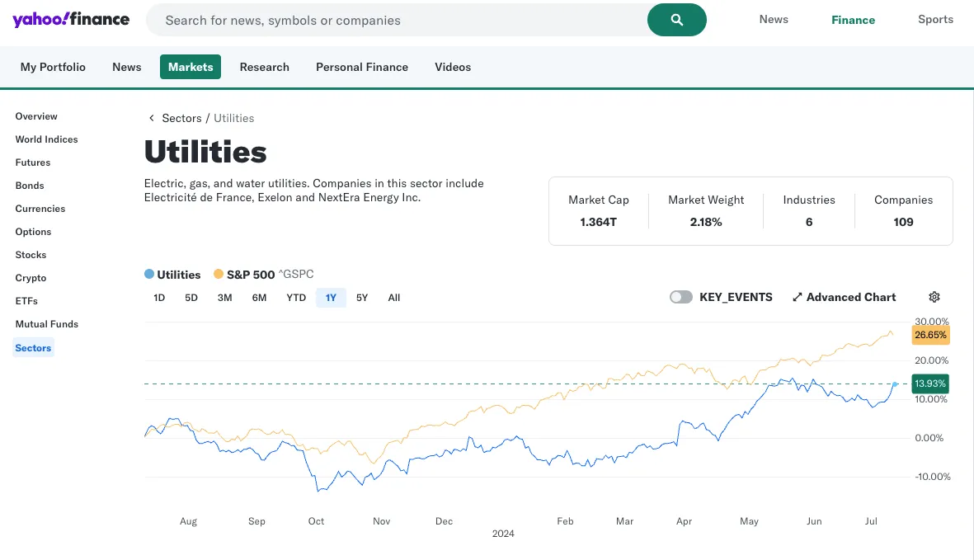Open chart settings gear icon
This screenshot has height=560, width=974.
pos(934,297)
